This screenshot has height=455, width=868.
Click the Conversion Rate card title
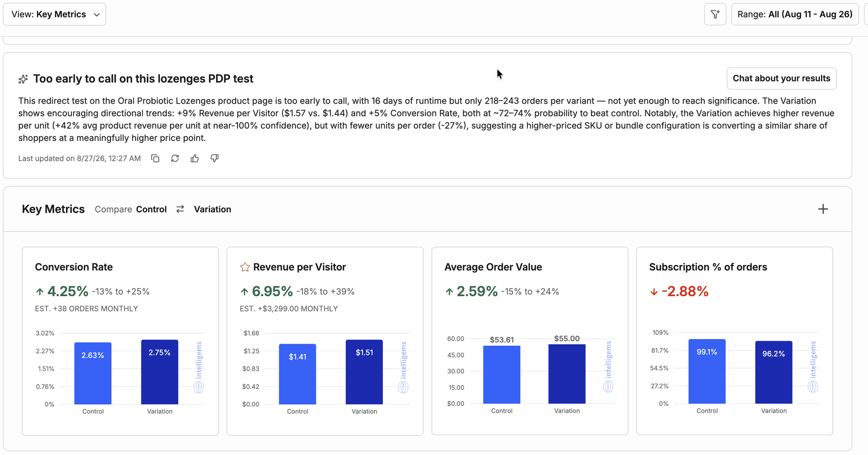74,267
